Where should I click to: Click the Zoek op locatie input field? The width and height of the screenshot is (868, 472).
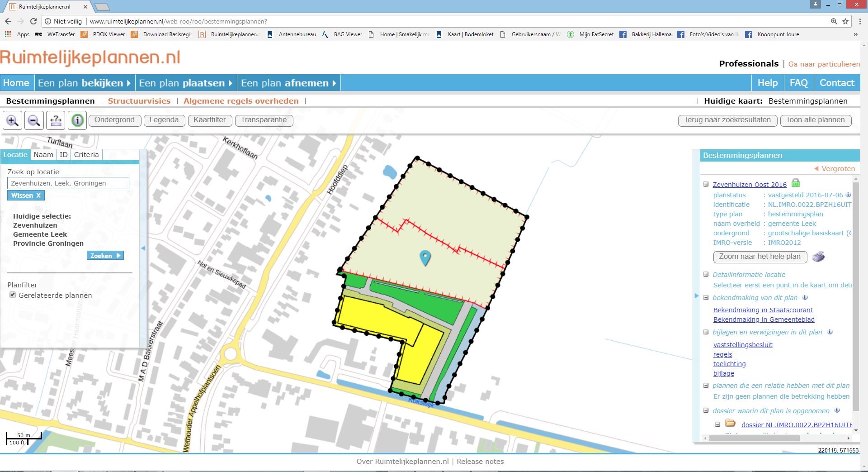tap(68, 183)
